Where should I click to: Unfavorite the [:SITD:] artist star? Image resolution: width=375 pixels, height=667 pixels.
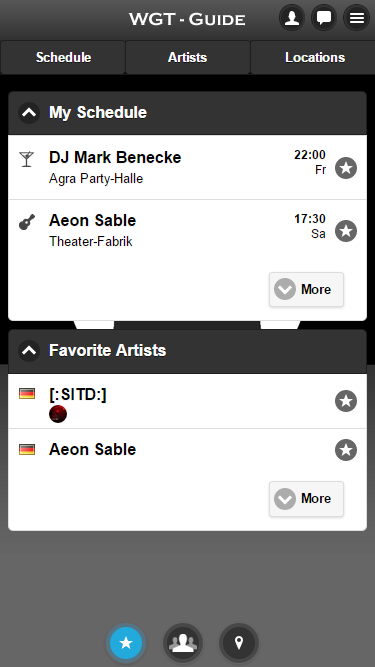pos(346,401)
